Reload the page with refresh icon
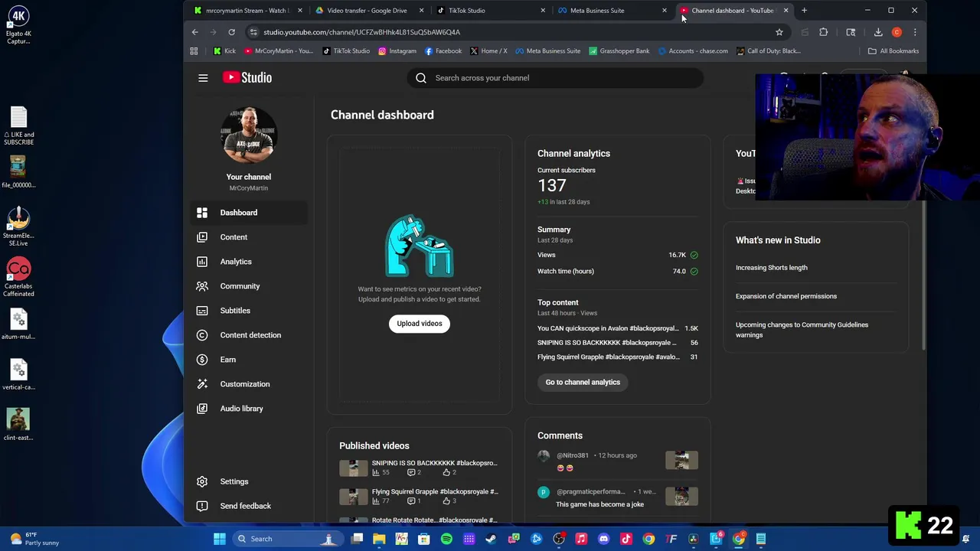This screenshot has height=551, width=980. point(231,32)
